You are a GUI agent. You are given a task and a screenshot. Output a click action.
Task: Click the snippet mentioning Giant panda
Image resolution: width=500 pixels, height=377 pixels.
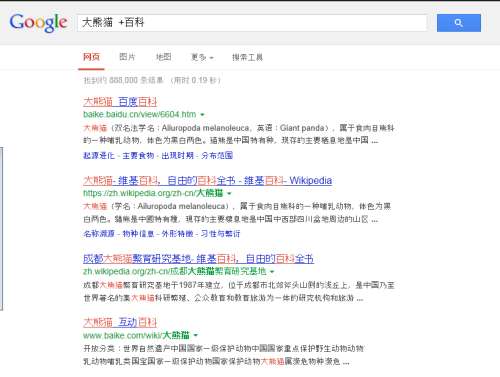(238, 134)
